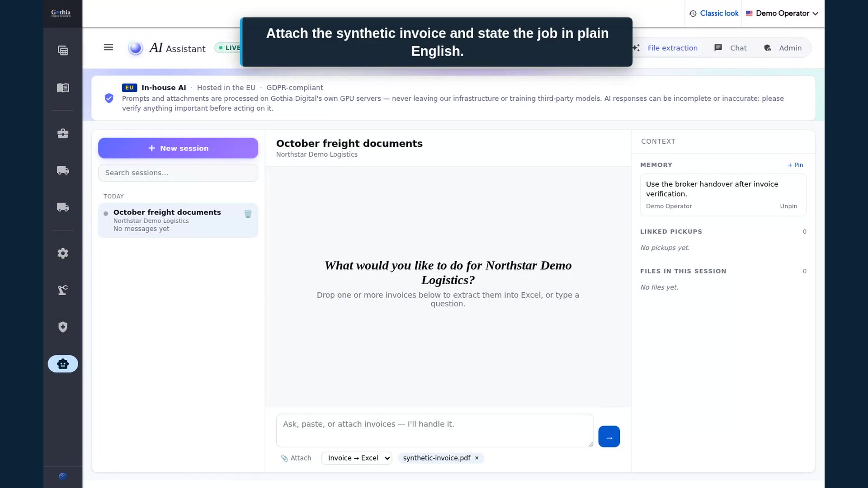Viewport: 868px width, 488px height.
Task: Click the Gothia logo in the sidebar
Action: 61,13
